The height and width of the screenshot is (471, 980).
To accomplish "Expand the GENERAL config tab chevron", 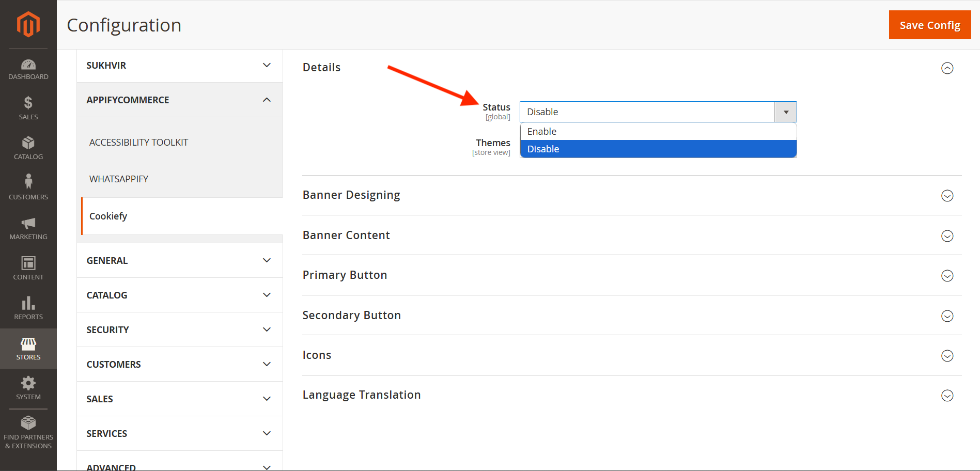I will point(267,260).
